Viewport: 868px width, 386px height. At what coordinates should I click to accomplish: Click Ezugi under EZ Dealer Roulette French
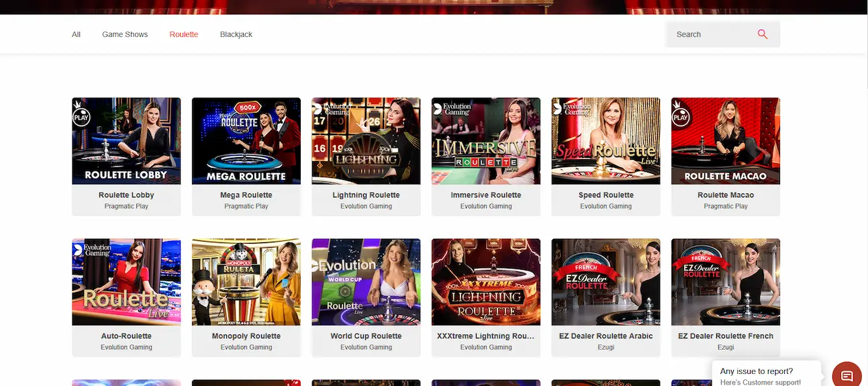pos(726,347)
